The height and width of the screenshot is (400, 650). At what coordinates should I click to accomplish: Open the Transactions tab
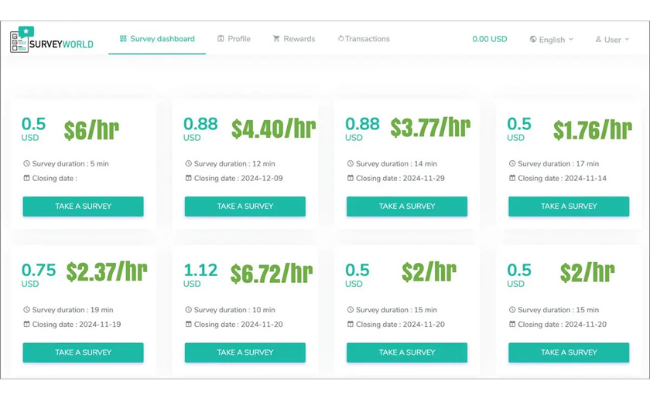pos(364,39)
